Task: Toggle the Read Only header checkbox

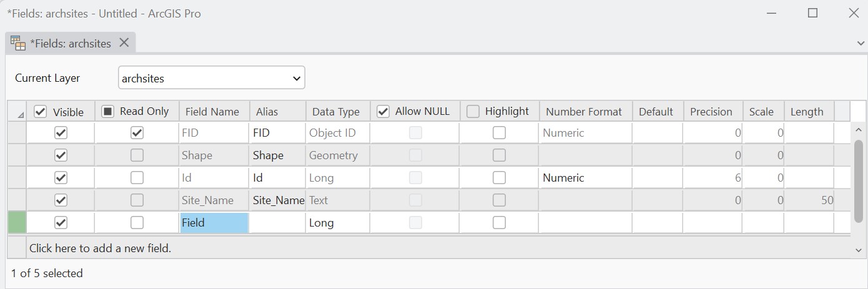Action: click(x=107, y=112)
